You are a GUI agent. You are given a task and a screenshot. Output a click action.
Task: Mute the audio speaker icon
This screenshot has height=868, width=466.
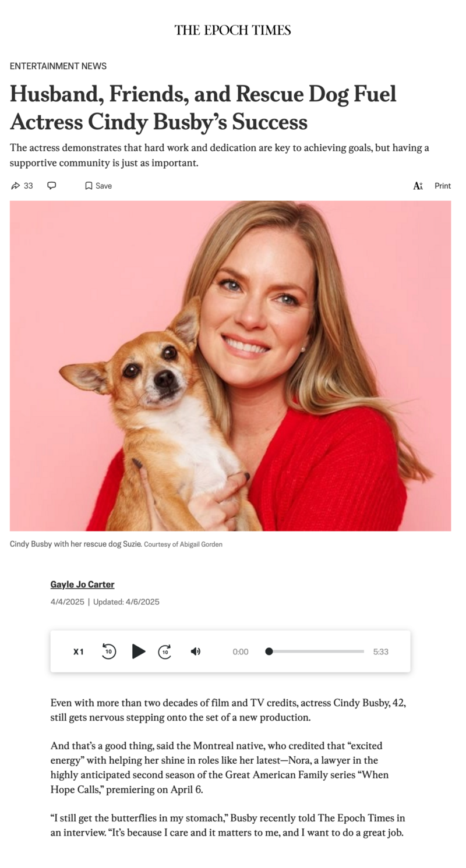click(x=196, y=651)
